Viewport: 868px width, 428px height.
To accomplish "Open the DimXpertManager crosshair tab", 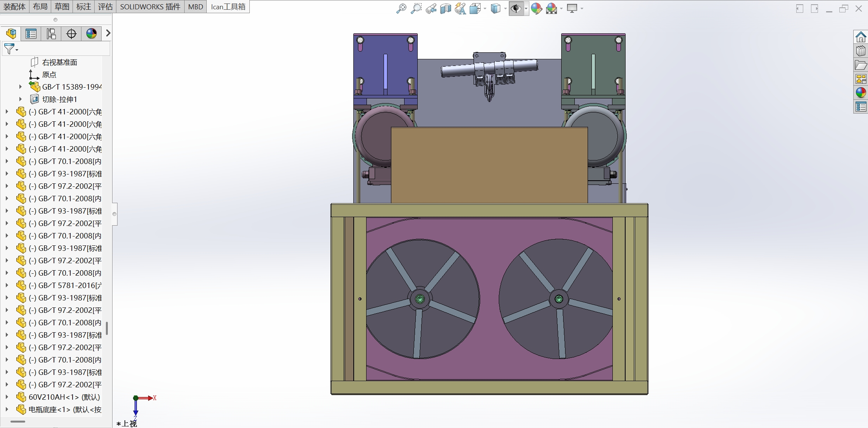I will click(x=71, y=34).
